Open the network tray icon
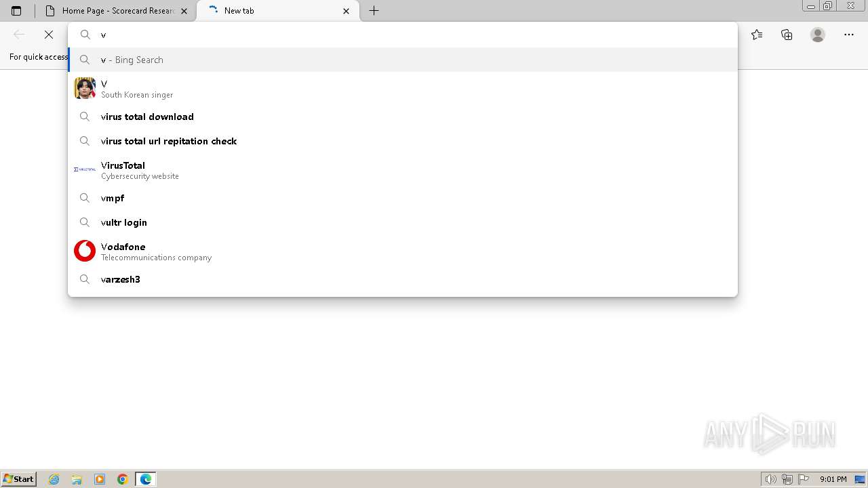 (x=787, y=479)
